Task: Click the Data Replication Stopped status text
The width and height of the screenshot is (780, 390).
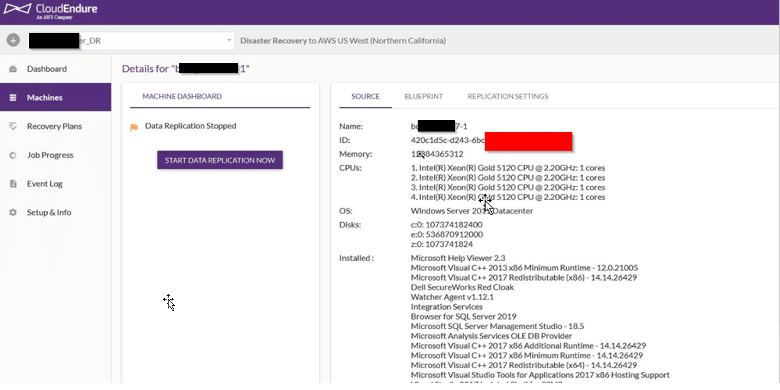Action: [191, 126]
